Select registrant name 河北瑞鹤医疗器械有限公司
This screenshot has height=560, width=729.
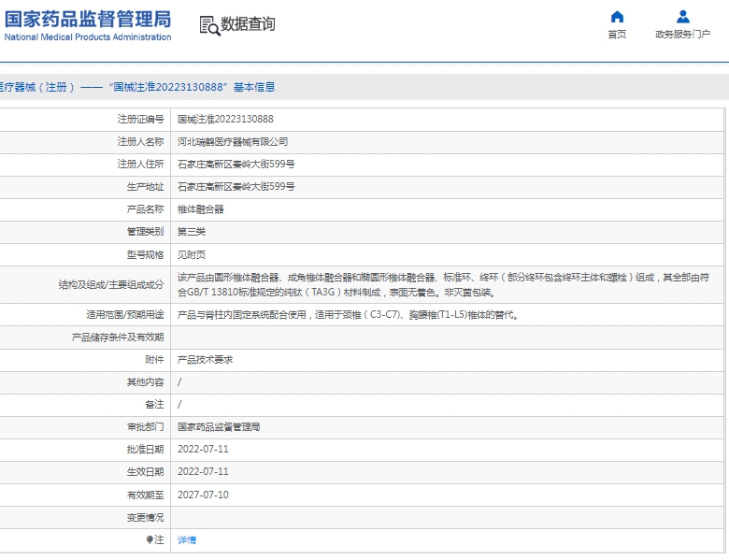(233, 142)
